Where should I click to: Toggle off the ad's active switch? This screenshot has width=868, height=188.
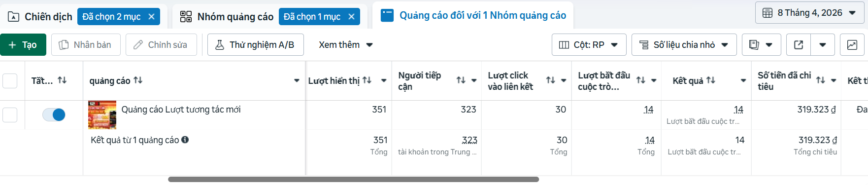pyautogui.click(x=54, y=115)
